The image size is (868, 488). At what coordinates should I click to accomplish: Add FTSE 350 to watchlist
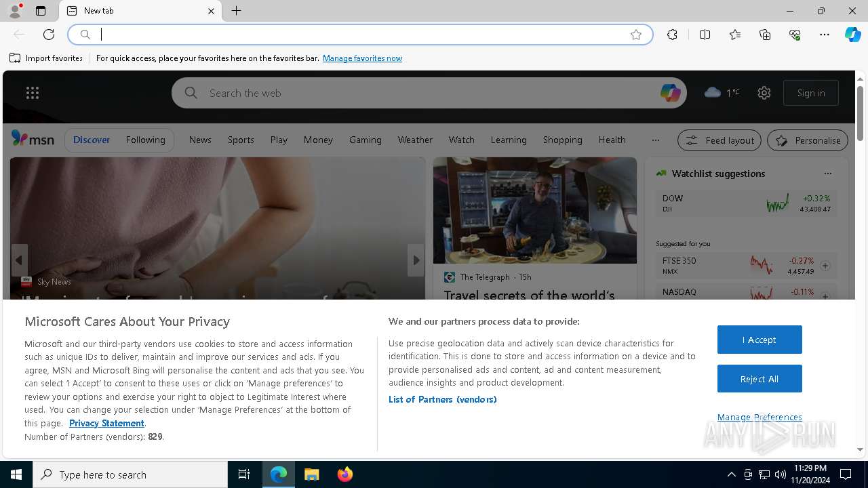pos(825,266)
